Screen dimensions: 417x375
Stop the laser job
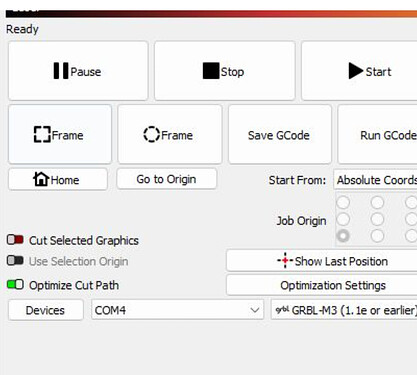coord(225,71)
